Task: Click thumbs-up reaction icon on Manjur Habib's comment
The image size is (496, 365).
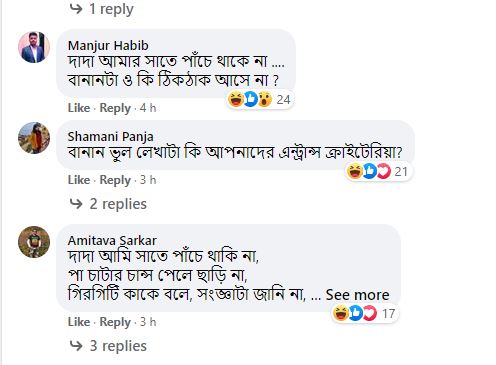Action: click(x=250, y=99)
